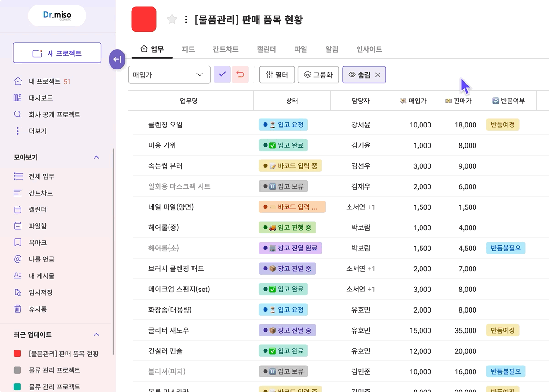Open the 필터 filter button

(x=277, y=74)
